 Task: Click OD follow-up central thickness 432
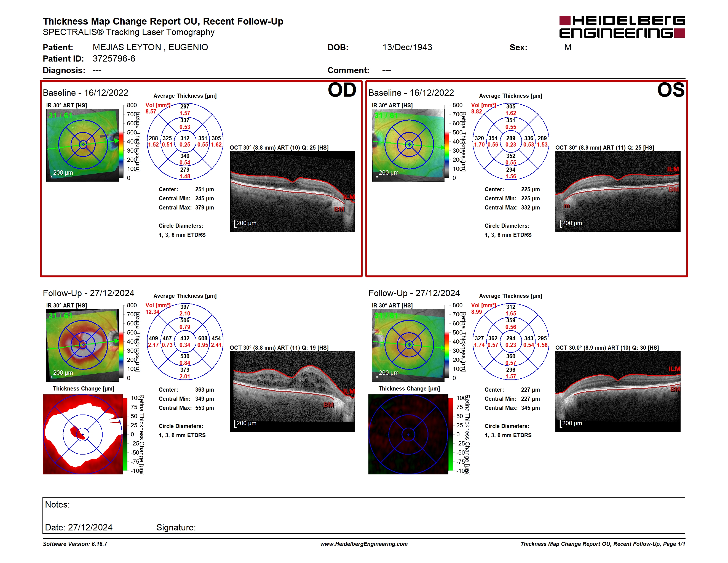tap(185, 338)
